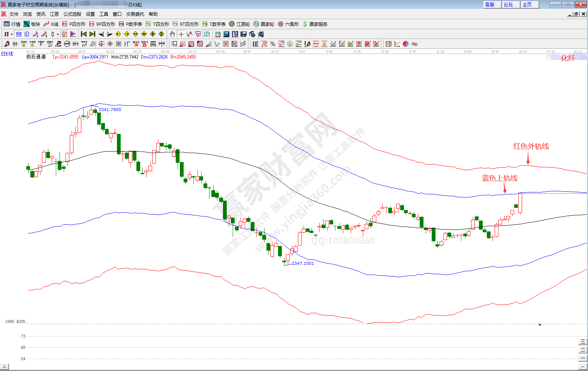The height and width of the screenshot is (371, 588).
Task: Click the percent sign drawing tool
Action: tap(273, 44)
